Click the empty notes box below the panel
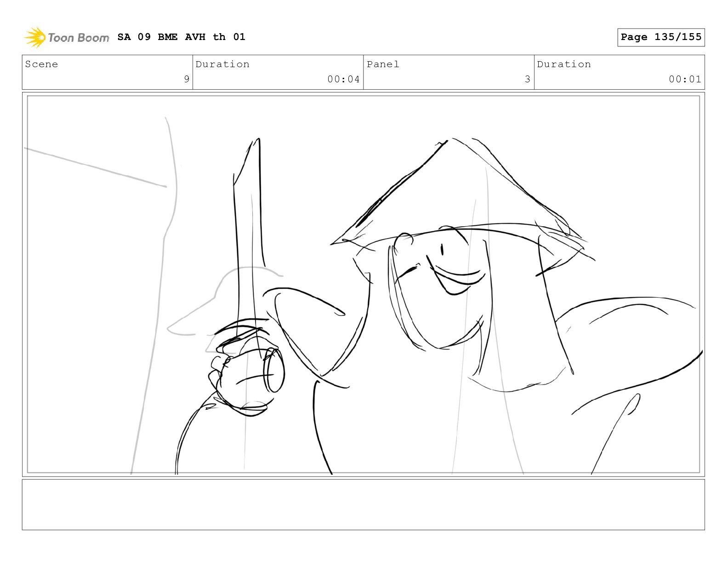 tap(363, 505)
